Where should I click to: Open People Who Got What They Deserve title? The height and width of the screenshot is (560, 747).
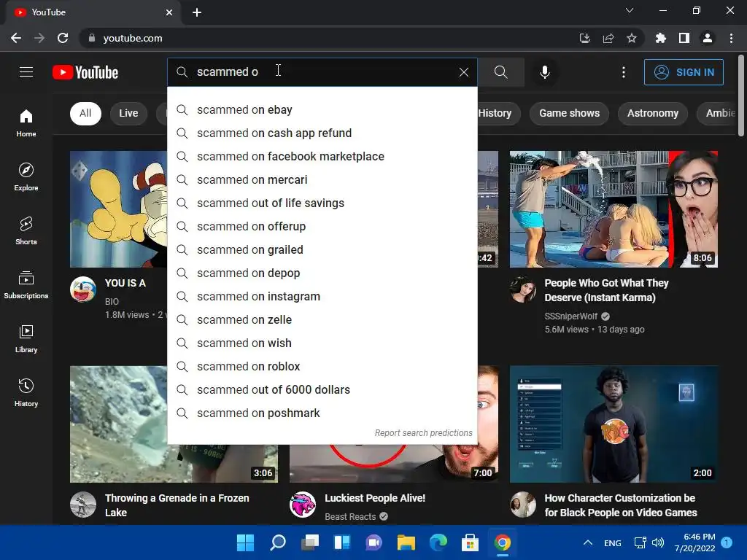click(x=606, y=290)
